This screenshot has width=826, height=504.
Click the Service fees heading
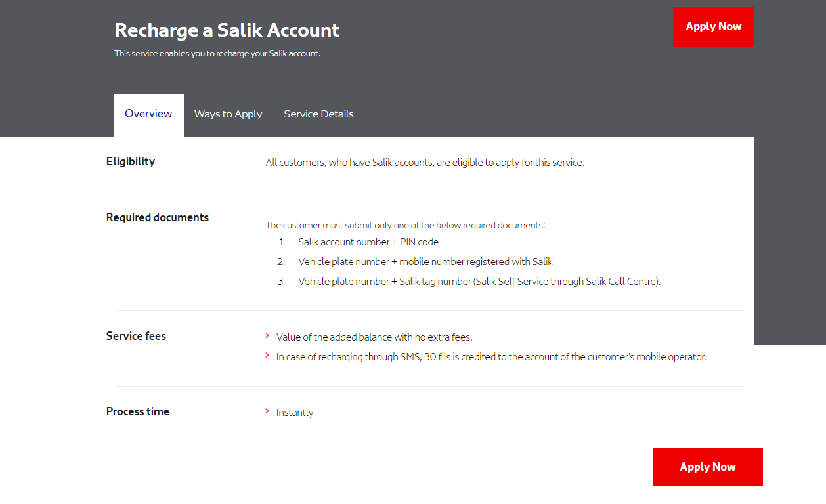(136, 335)
